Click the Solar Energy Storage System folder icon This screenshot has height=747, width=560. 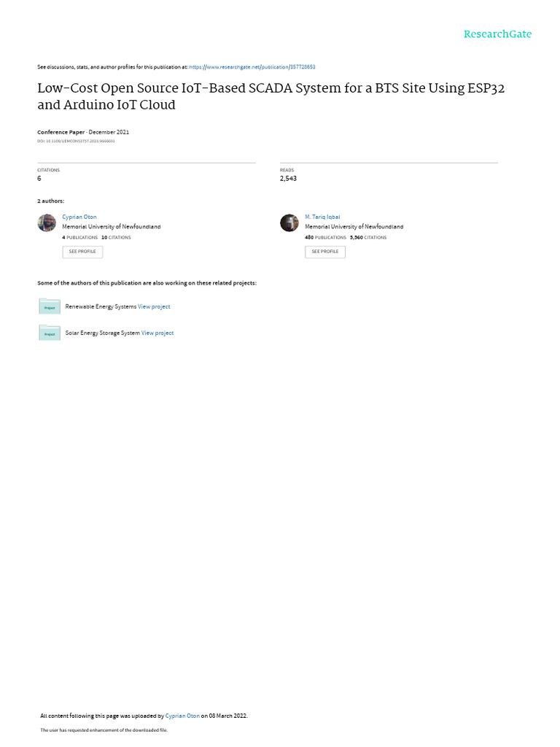[x=50, y=333]
